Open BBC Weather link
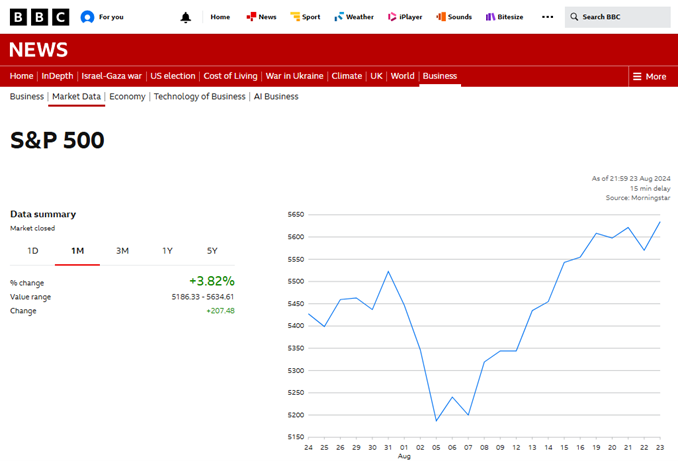 354,17
